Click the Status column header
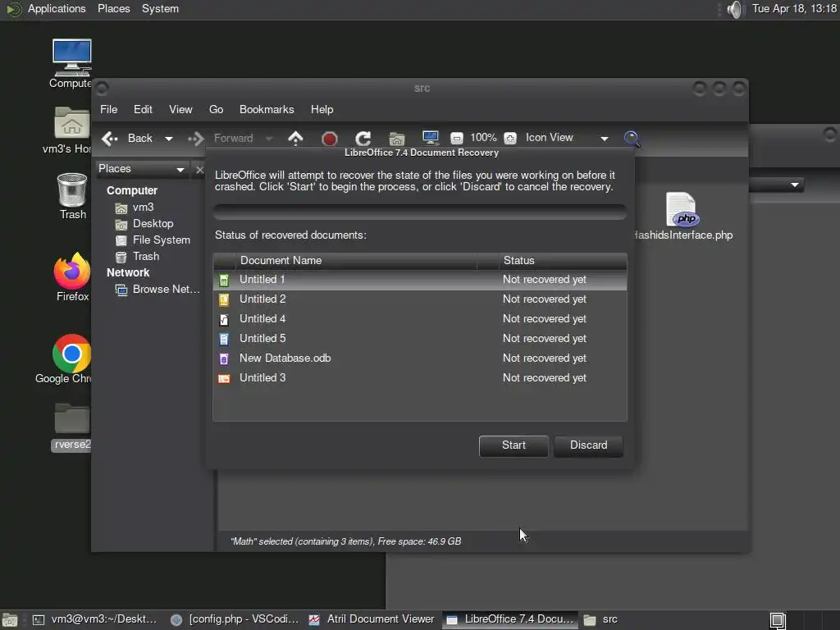Screen dimensions: 840x630 pyautogui.click(x=563, y=261)
